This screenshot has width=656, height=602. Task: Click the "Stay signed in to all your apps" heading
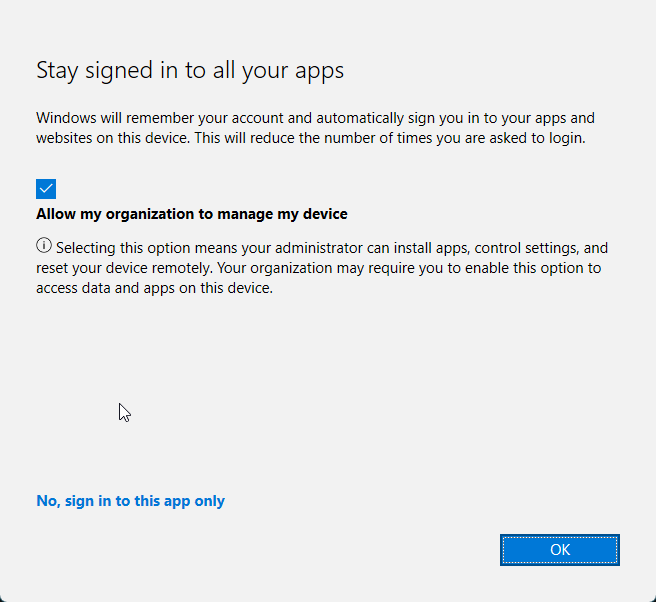click(190, 71)
